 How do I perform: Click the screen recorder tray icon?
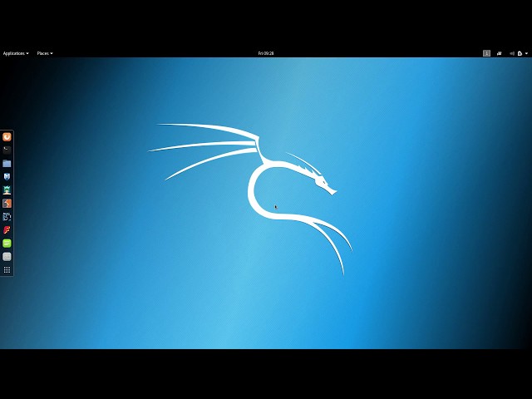499,53
